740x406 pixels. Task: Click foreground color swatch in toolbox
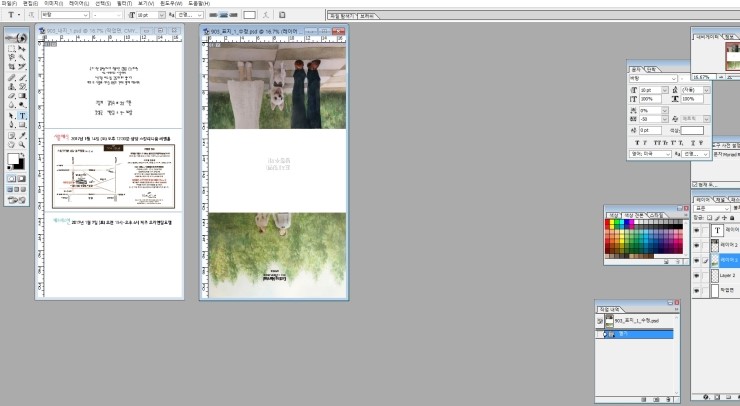tap(14, 159)
